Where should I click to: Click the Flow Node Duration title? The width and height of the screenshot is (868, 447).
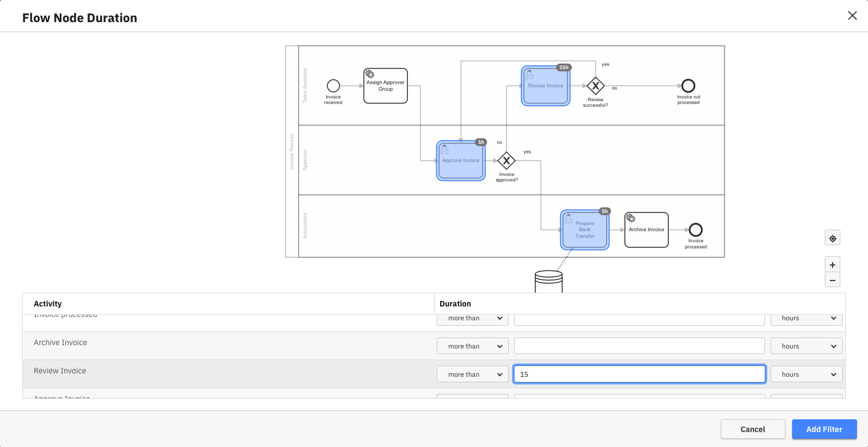[x=80, y=18]
